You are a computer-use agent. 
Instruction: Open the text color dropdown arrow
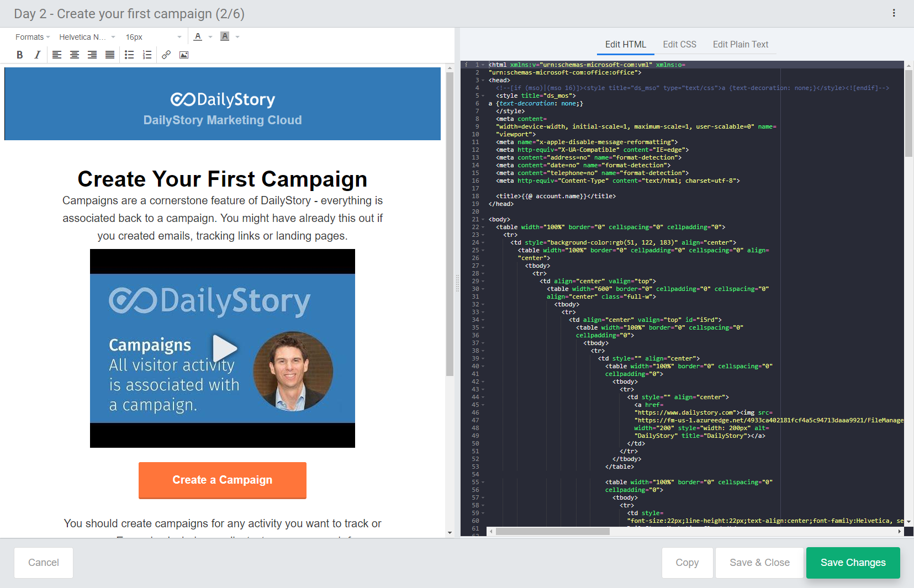pos(210,37)
